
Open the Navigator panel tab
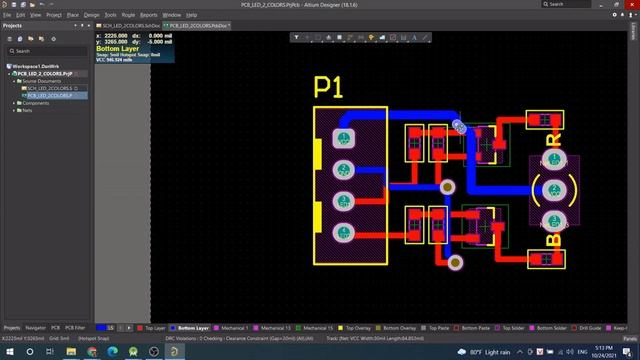coord(35,328)
